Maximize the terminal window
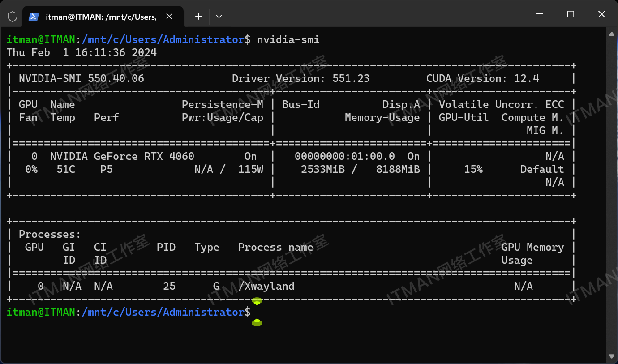 pyautogui.click(x=571, y=14)
